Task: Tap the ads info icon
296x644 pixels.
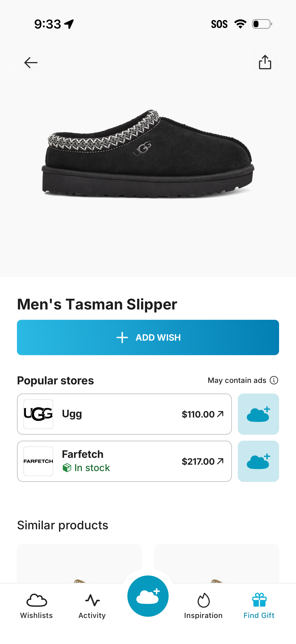Action: coord(274,380)
